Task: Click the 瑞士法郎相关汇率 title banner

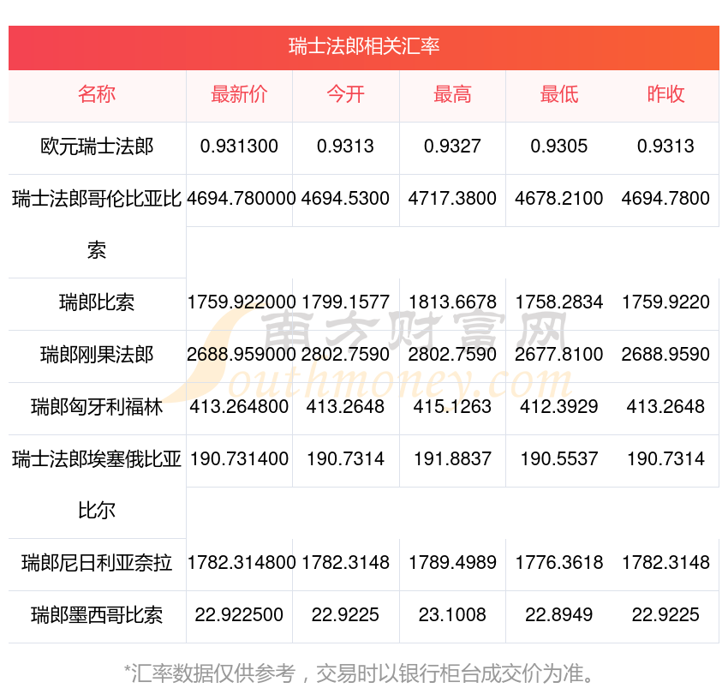Action: coord(364,46)
